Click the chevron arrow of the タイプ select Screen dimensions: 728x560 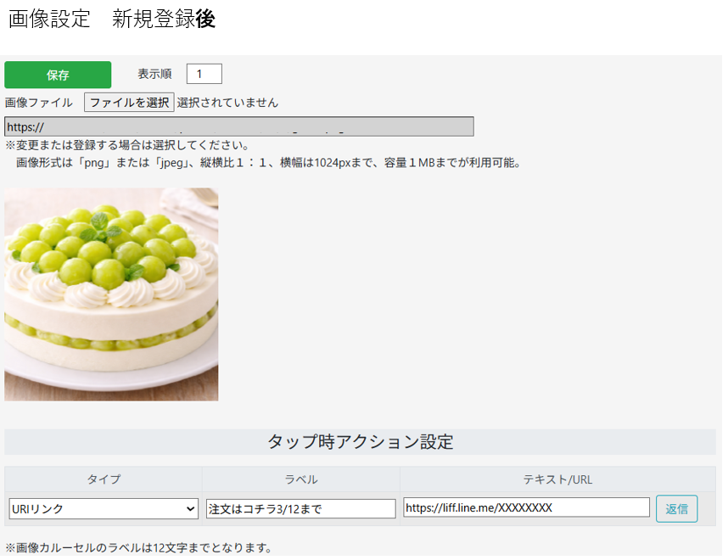[190, 509]
